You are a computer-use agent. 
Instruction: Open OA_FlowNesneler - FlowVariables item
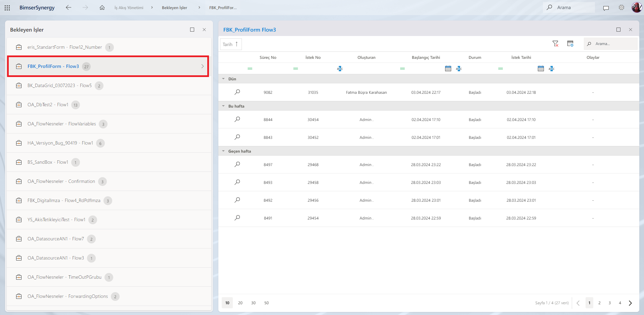109,124
